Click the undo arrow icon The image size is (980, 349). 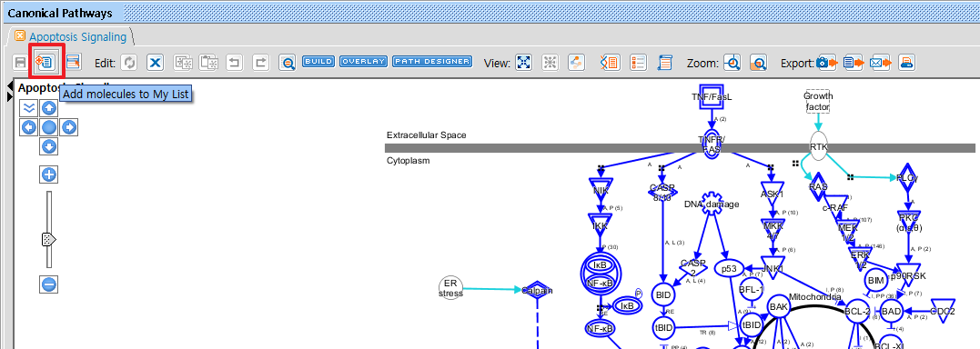click(235, 63)
